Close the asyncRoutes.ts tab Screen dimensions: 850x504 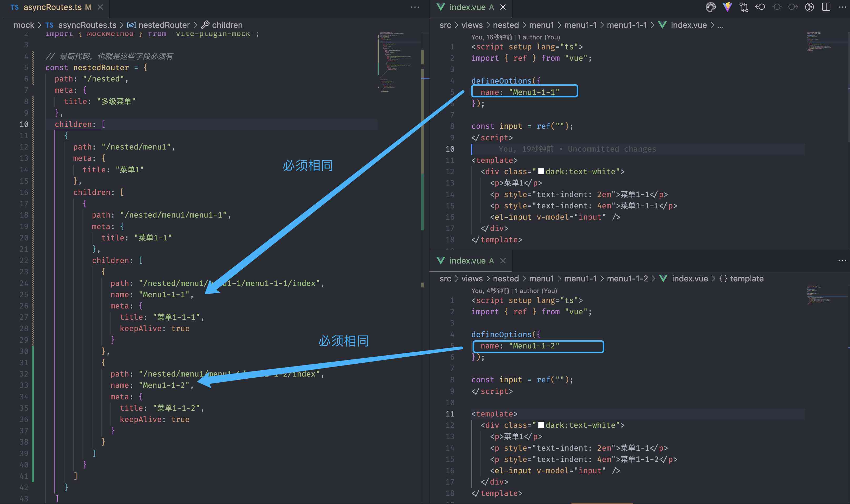tap(100, 7)
